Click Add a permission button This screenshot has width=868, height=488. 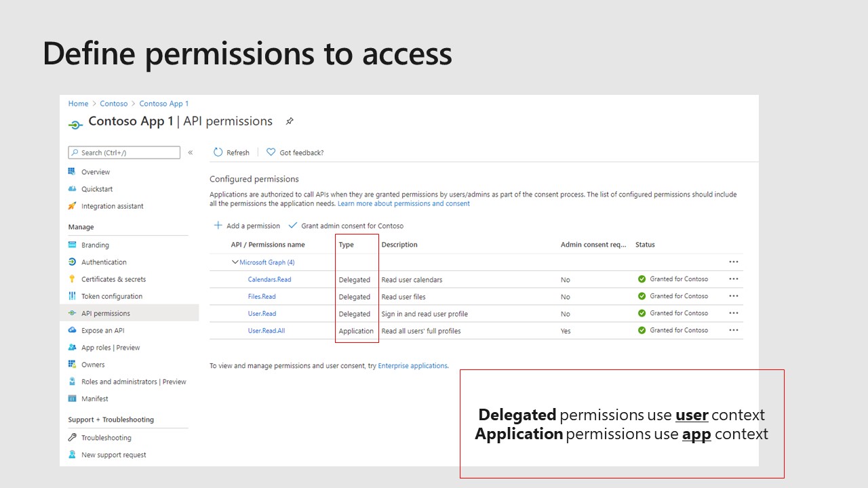[247, 226]
